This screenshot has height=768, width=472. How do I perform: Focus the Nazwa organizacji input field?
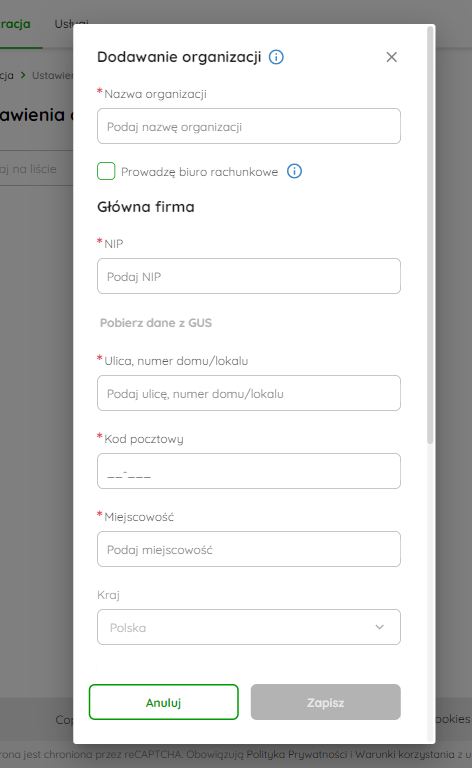point(249,126)
